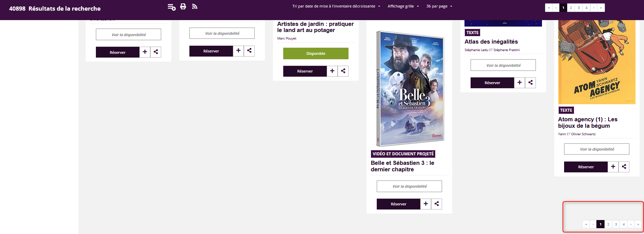Screen dimensions: 644x234
Task: Click the Belle et Sébastien 3 DVD cover
Action: click(x=410, y=89)
